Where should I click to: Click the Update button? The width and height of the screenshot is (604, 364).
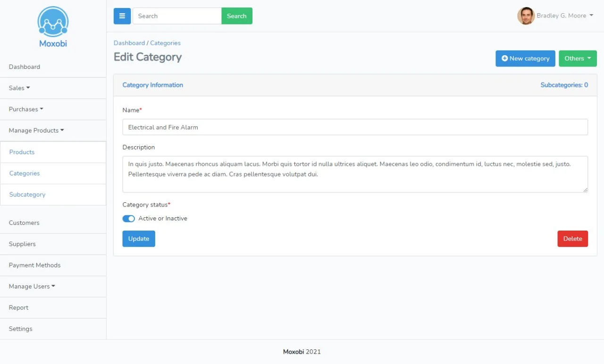139,239
